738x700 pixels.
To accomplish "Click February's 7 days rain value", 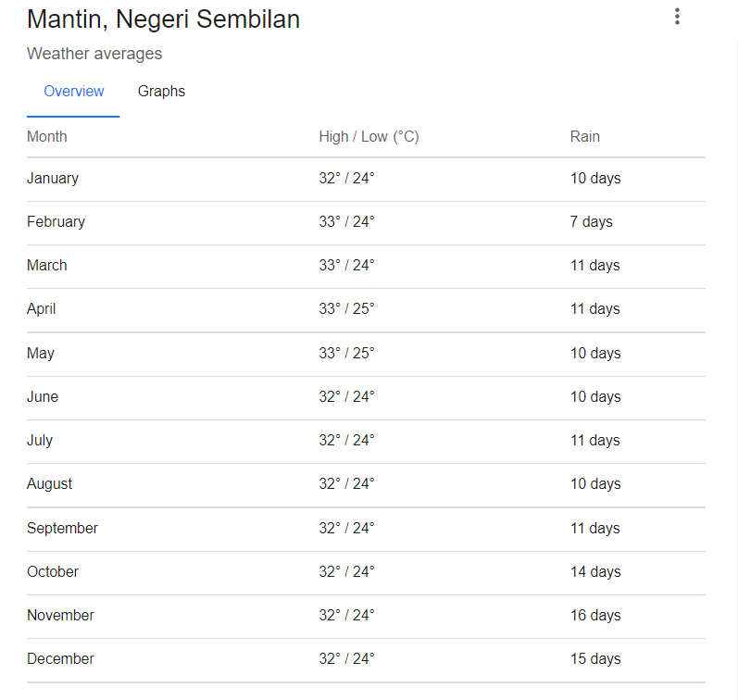I will tap(591, 221).
